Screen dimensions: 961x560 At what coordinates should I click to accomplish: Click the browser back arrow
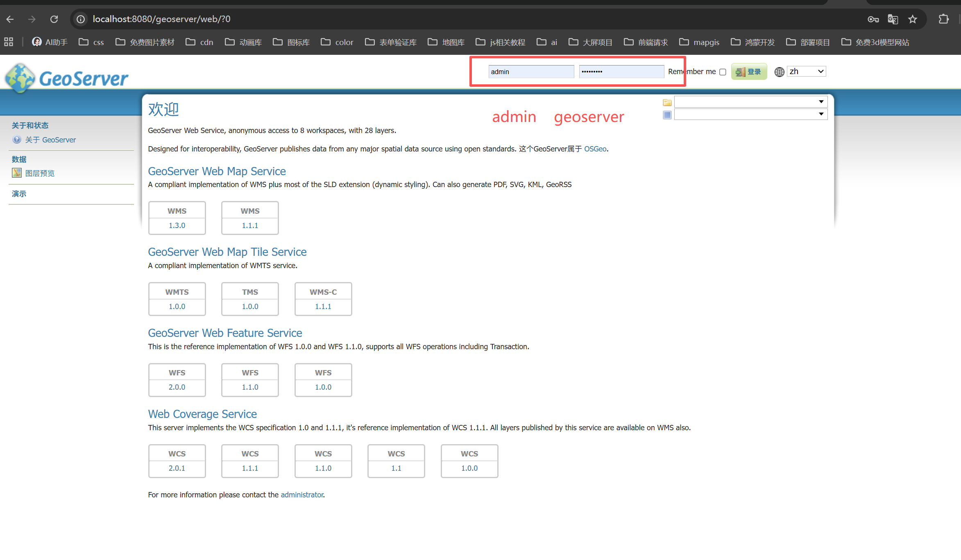10,19
